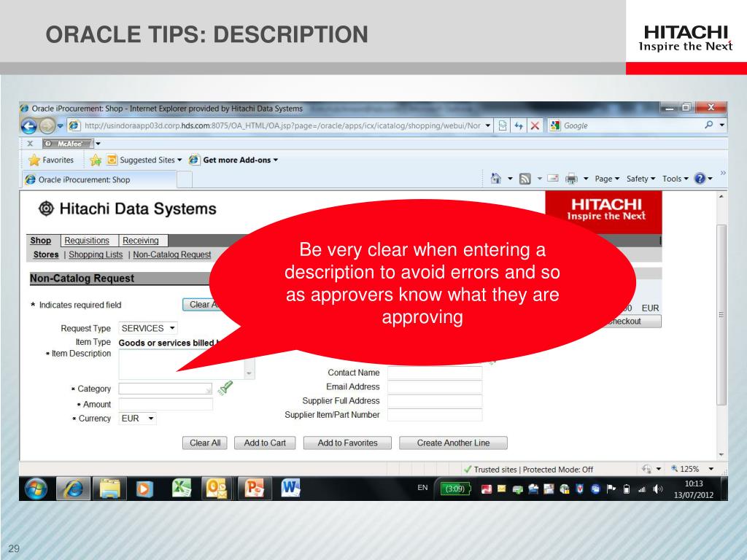Open the Tools menu
The width and height of the screenshot is (747, 560).
coord(675,179)
